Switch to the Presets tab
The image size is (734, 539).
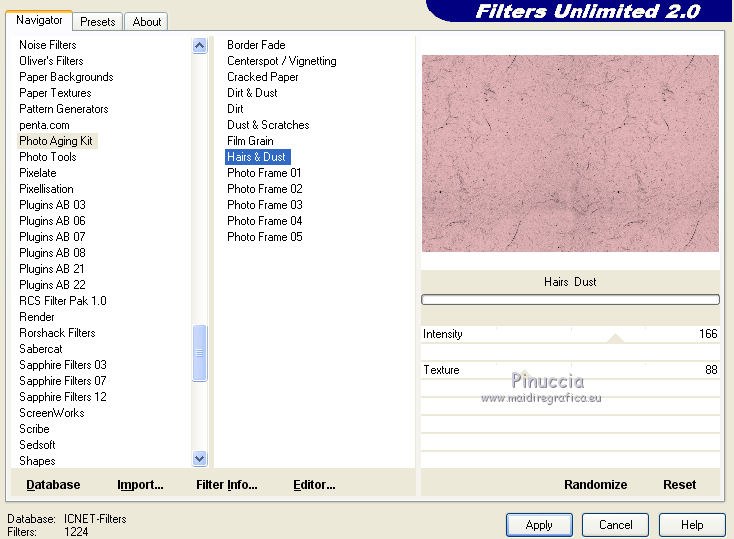pos(98,21)
